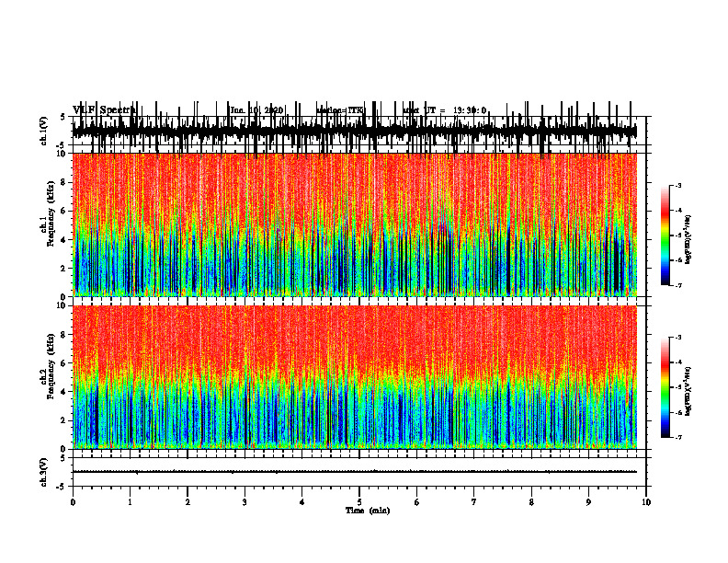Screen dimensions: 728x563
Task: Click the time axis tick label "9"
Action: [588, 502]
